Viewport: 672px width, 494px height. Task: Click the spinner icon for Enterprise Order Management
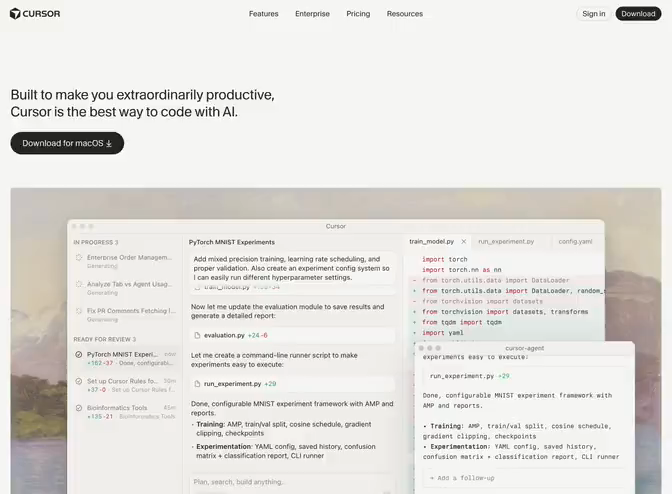[x=79, y=257]
